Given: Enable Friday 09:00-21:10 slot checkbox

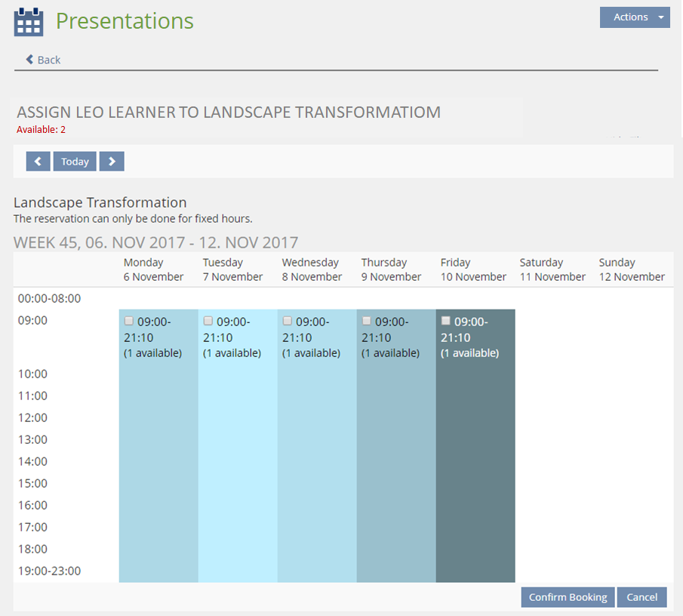Looking at the screenshot, I should point(446,321).
